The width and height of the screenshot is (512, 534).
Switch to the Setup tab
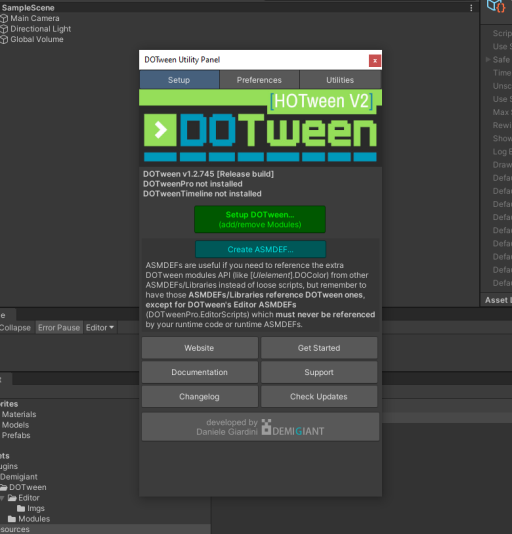[x=179, y=80]
